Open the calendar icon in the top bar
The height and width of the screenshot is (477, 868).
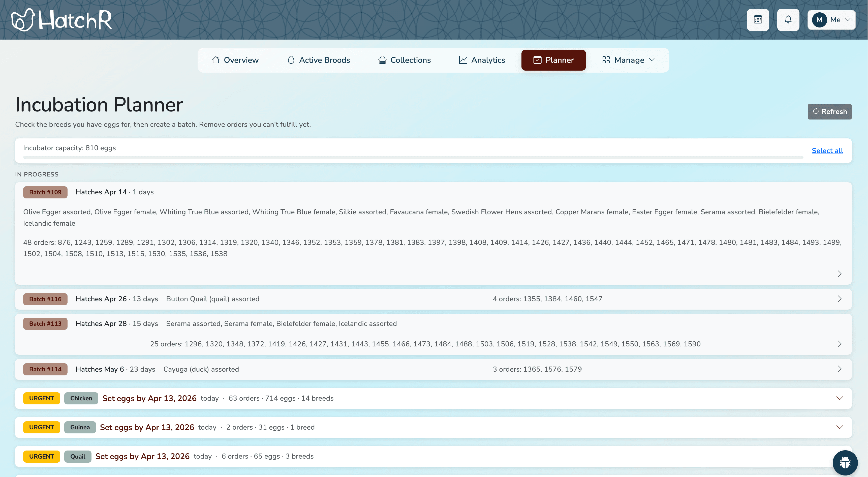758,20
